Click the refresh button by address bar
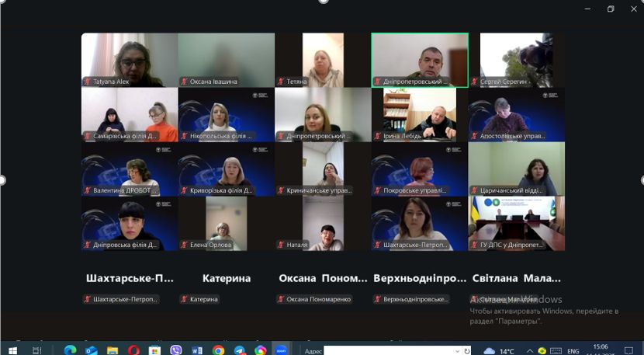The image size is (644, 355). point(467,350)
